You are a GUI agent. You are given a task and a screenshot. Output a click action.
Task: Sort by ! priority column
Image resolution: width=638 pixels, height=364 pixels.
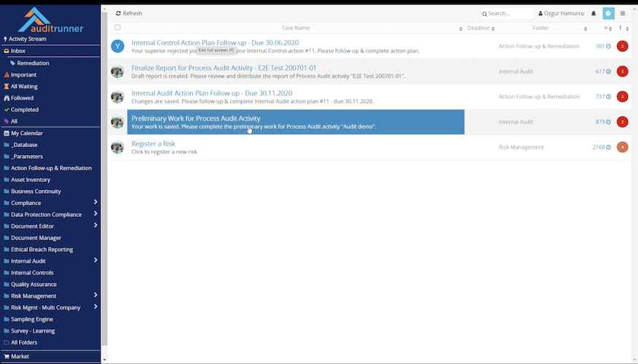coord(623,28)
